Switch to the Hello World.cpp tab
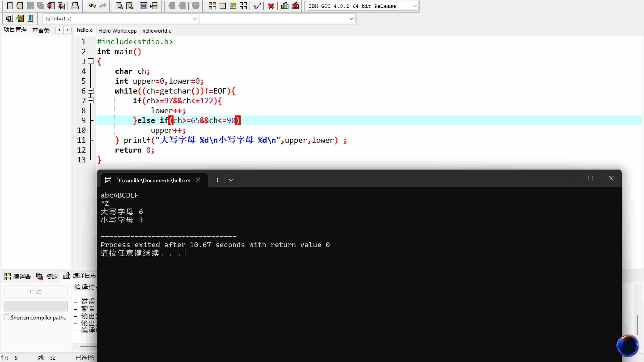Image resolution: width=644 pixels, height=362 pixels. coord(117,30)
